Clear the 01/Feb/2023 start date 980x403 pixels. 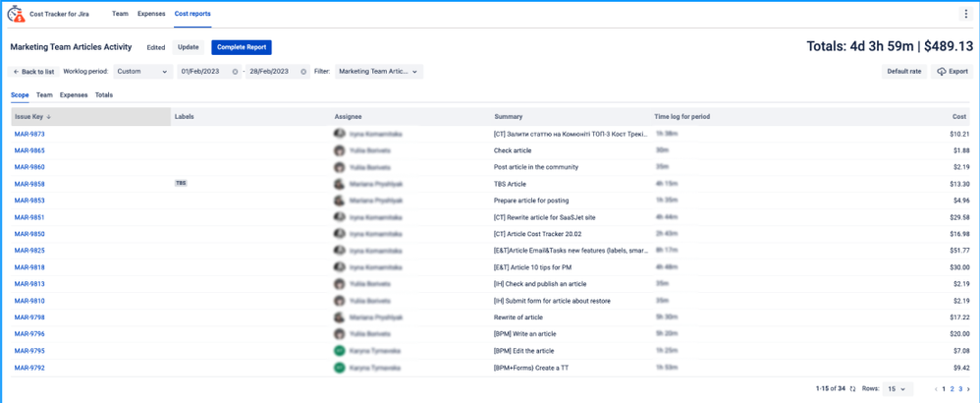235,72
